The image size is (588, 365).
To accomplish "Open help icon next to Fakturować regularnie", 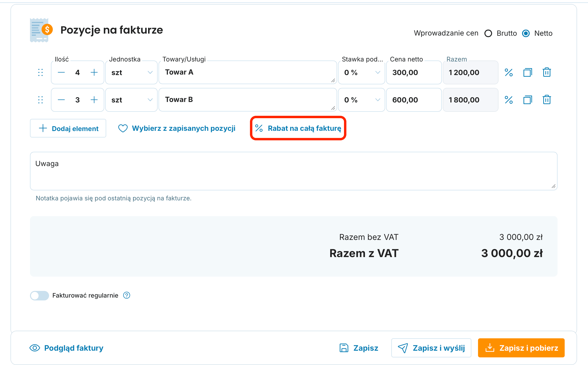I will [x=127, y=295].
